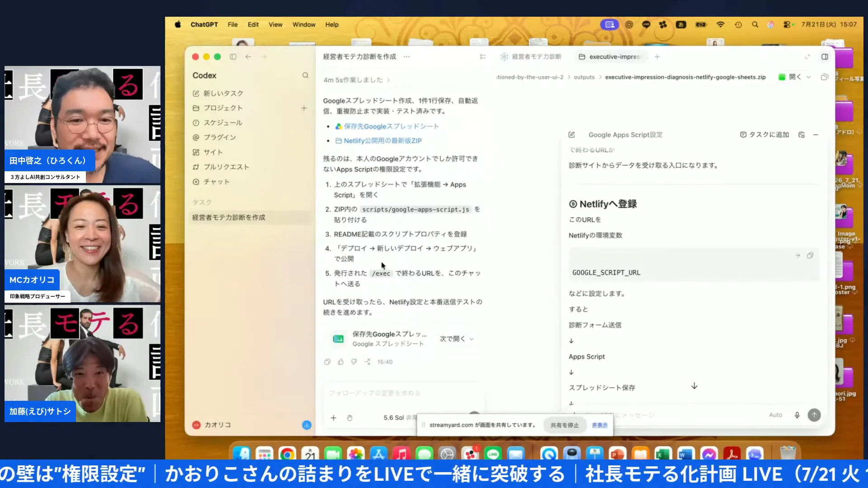Open the カオリコ account menu
Viewport: 868px width, 488px height.
pos(212,425)
